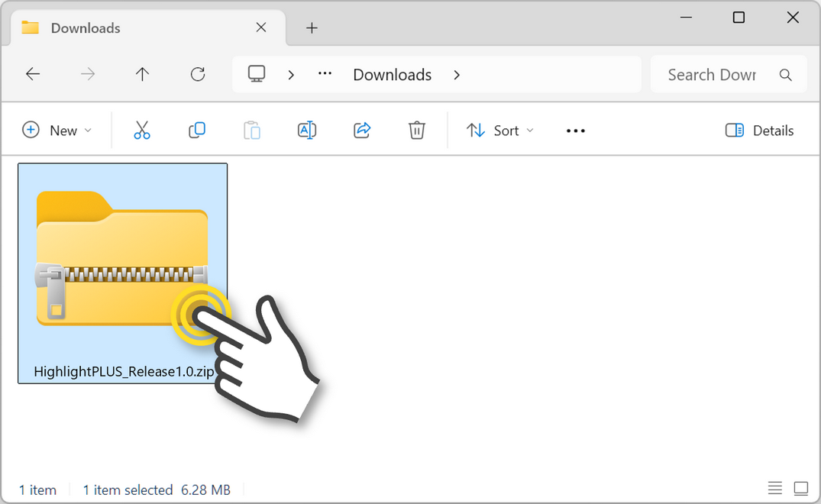821x504 pixels.
Task: Open the Details pane
Action: point(758,130)
